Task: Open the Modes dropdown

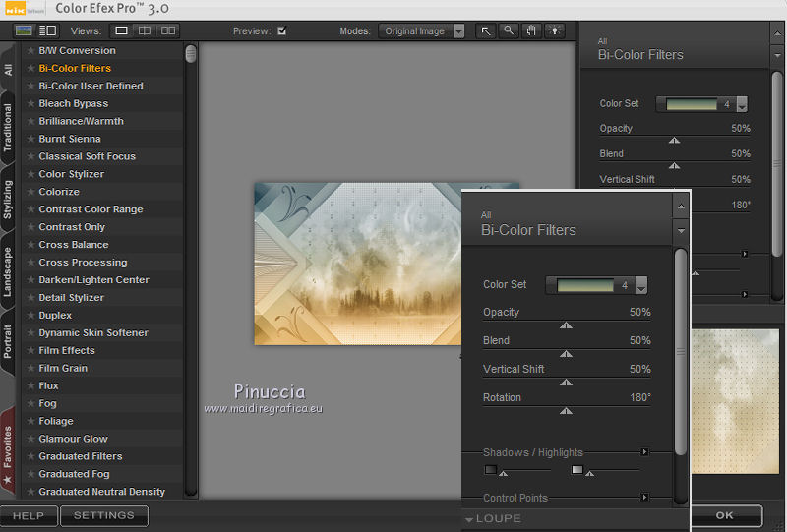Action: point(458,30)
